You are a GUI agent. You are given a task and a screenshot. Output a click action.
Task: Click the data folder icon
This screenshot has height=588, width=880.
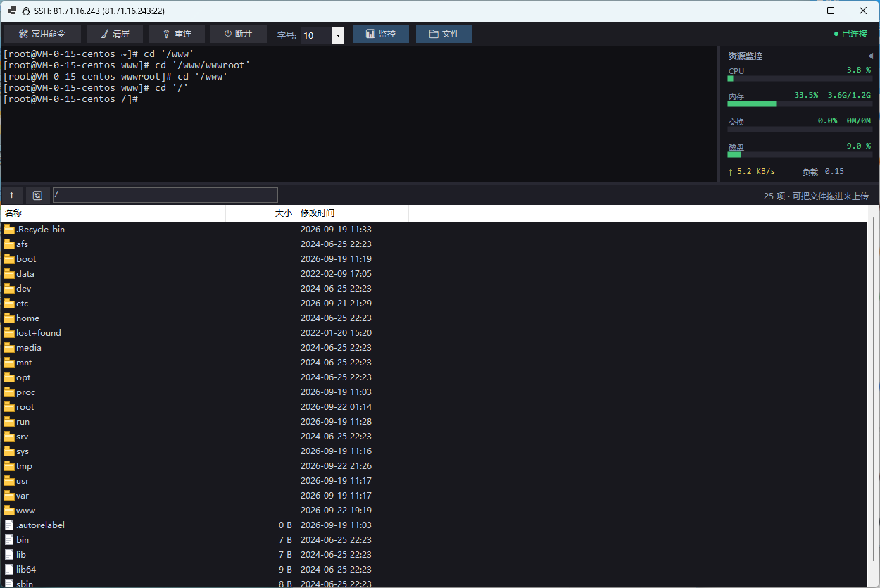[x=9, y=274]
